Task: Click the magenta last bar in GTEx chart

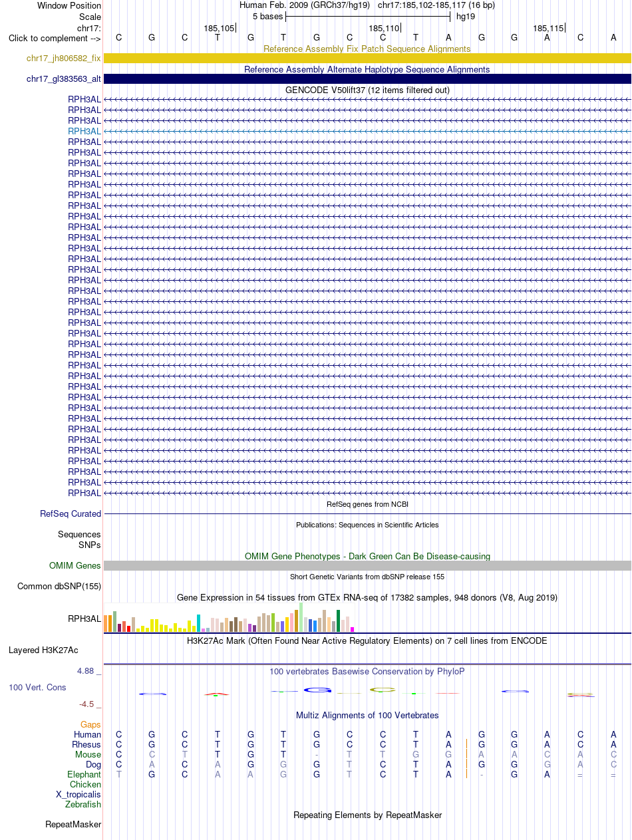Action: click(x=353, y=629)
